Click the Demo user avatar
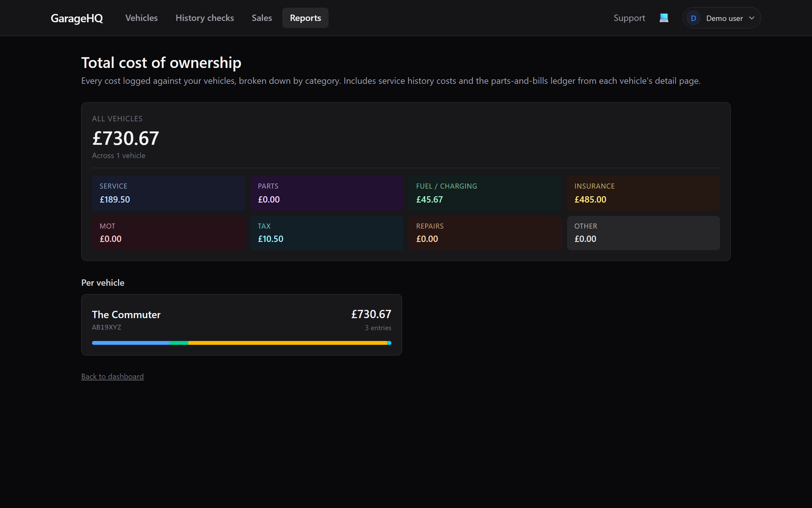 coord(693,18)
